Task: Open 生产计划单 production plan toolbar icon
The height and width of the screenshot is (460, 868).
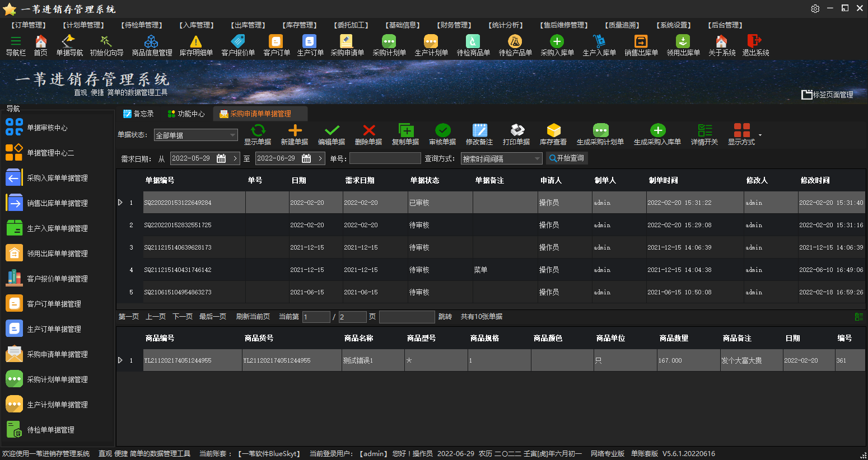Action: pos(431,45)
